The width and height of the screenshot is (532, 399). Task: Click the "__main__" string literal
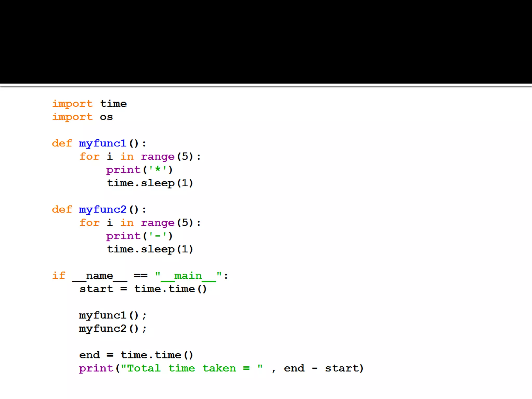188,276
